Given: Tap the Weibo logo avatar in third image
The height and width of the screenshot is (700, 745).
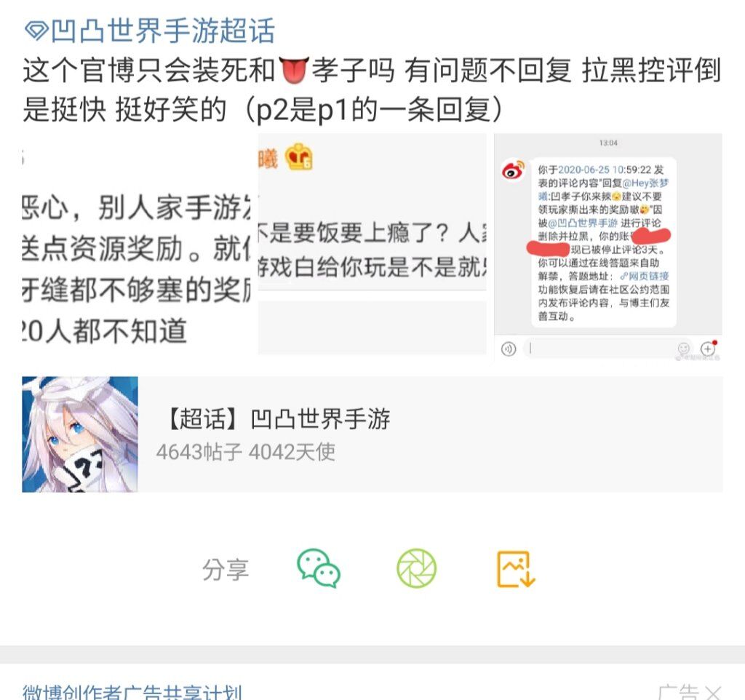Looking at the screenshot, I should (513, 170).
